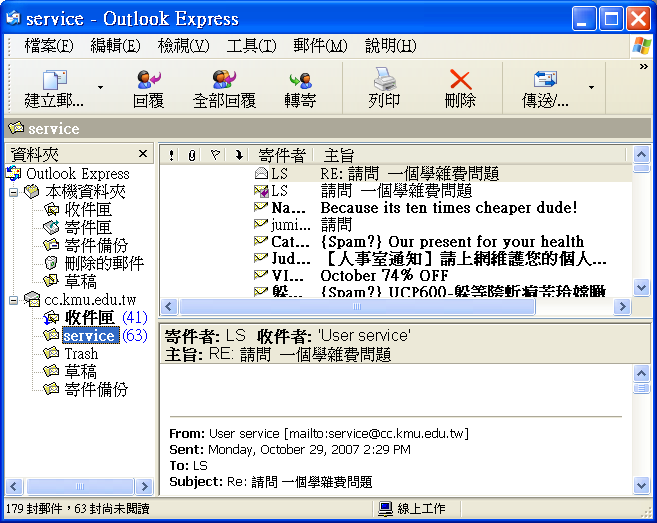The image size is (657, 523).
Task: Click message list horizontal scrollbar thumb
Action: tap(357, 307)
